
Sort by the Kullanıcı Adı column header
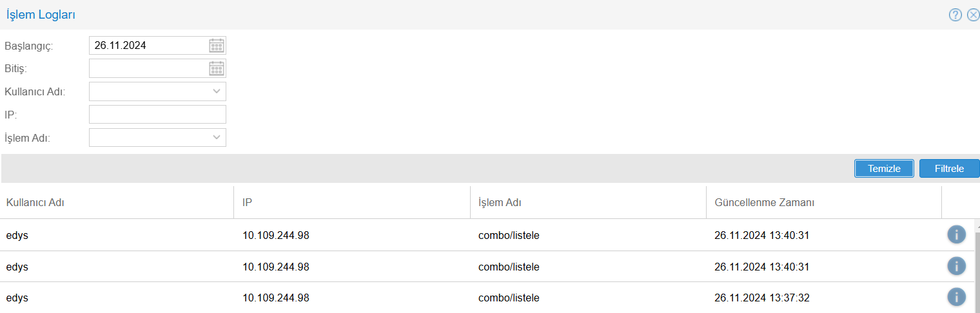point(35,202)
